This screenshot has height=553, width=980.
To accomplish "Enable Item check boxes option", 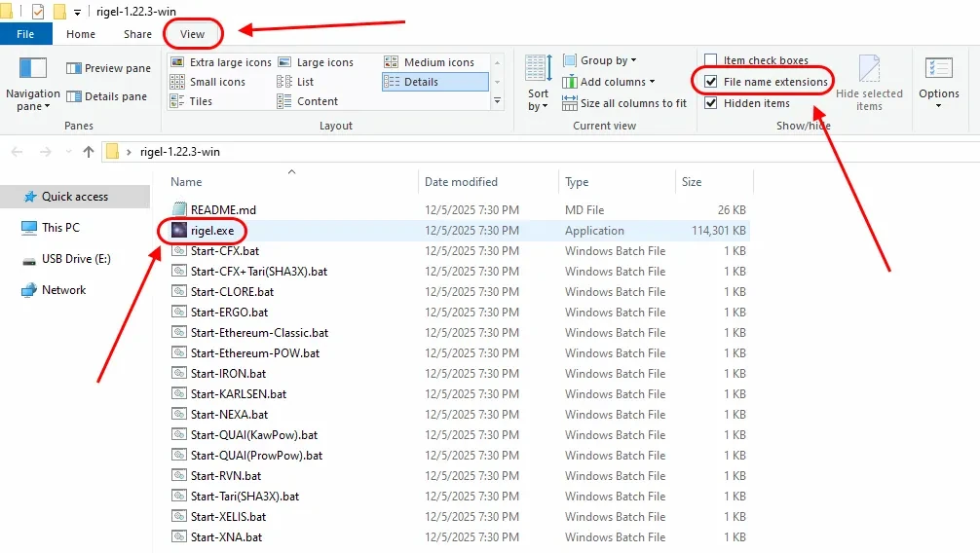I will pos(711,60).
